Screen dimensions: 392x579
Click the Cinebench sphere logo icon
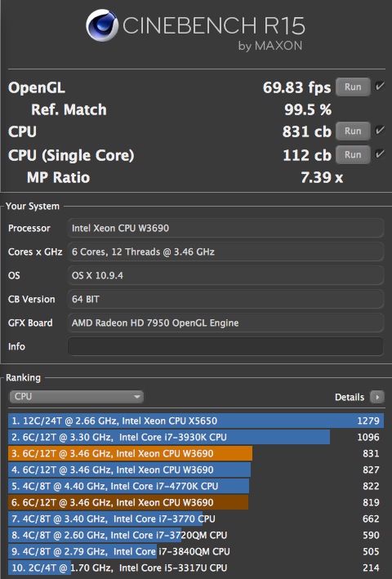102,25
